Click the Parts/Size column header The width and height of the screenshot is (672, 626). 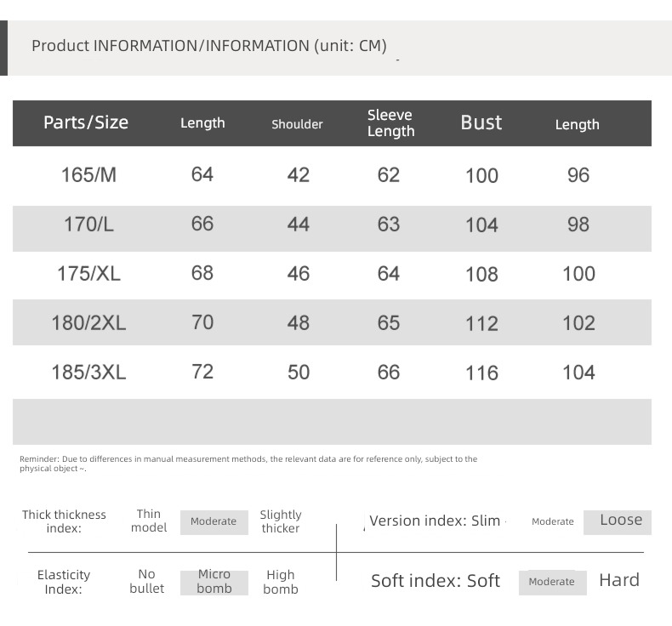(x=86, y=122)
